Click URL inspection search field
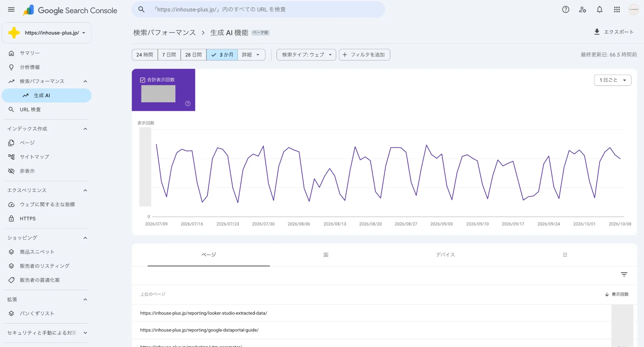Screen dimensions: 644x347 click(258, 10)
